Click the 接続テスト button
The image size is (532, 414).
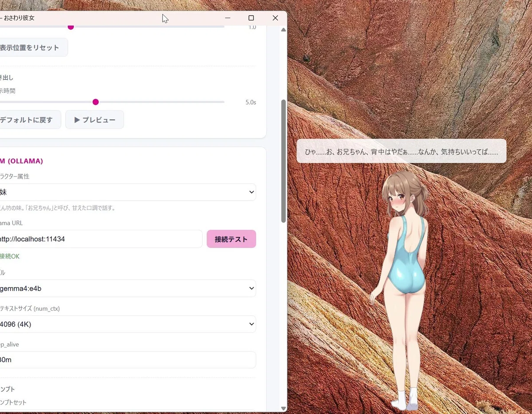click(x=231, y=239)
